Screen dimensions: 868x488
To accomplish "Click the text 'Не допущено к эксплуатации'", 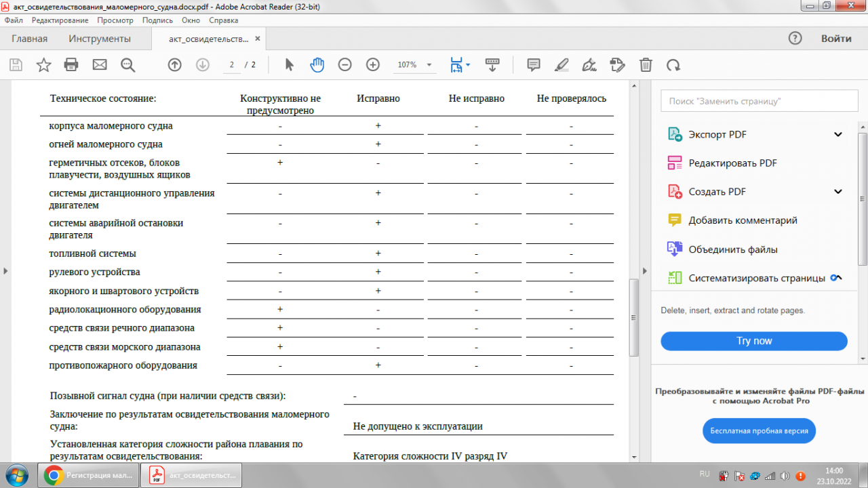I will point(418,426).
